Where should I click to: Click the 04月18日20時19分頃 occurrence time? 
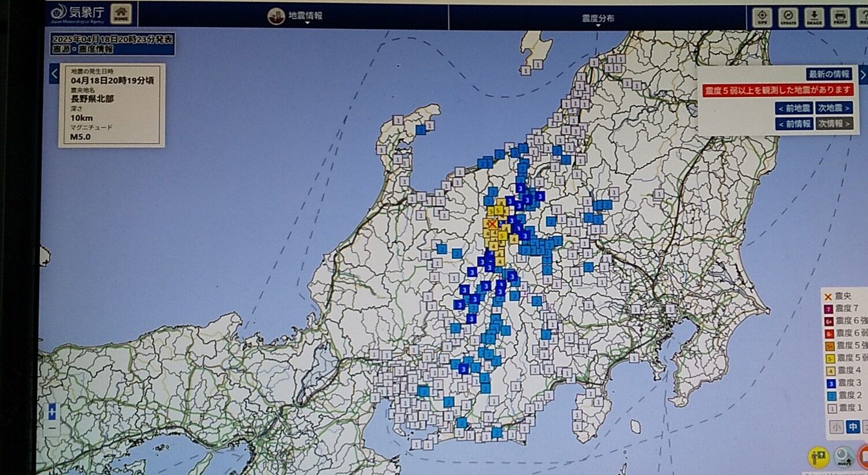[x=112, y=80]
